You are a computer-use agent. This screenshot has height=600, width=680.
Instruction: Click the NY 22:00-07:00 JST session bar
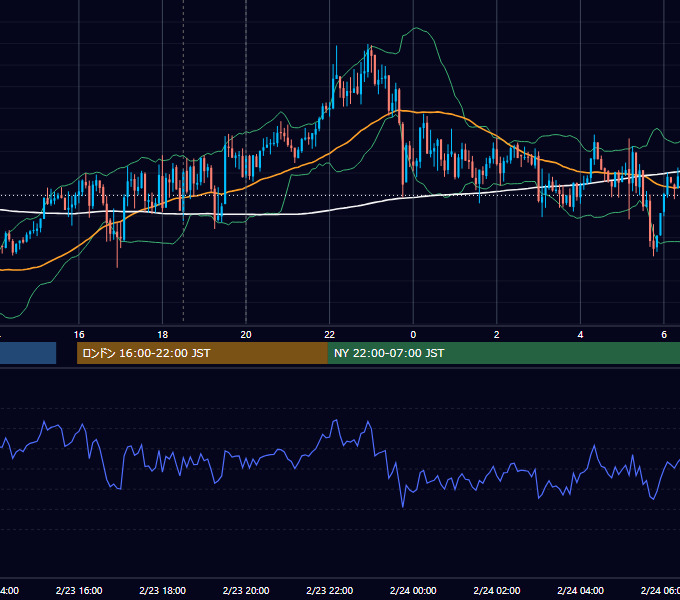[503, 353]
